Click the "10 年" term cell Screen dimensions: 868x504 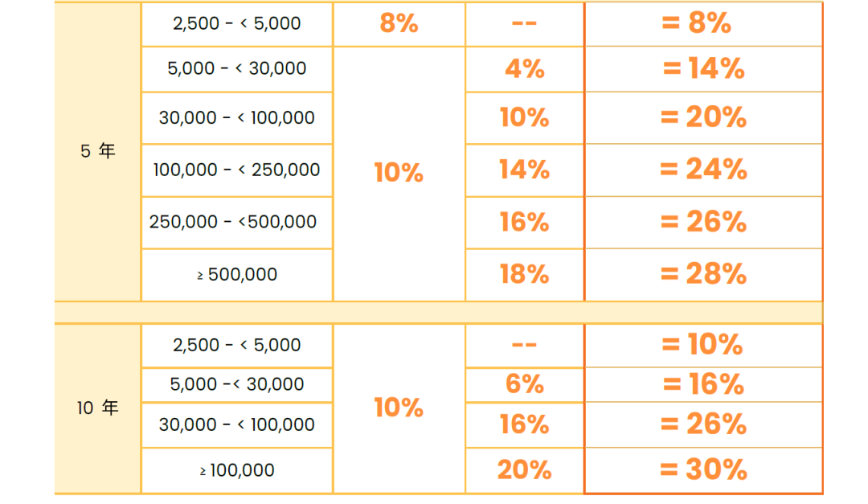(x=97, y=408)
